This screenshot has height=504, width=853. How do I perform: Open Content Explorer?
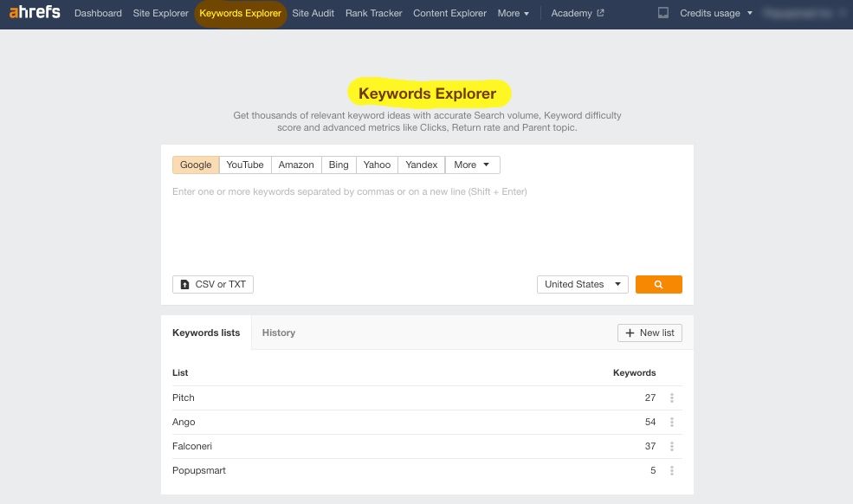(x=449, y=13)
